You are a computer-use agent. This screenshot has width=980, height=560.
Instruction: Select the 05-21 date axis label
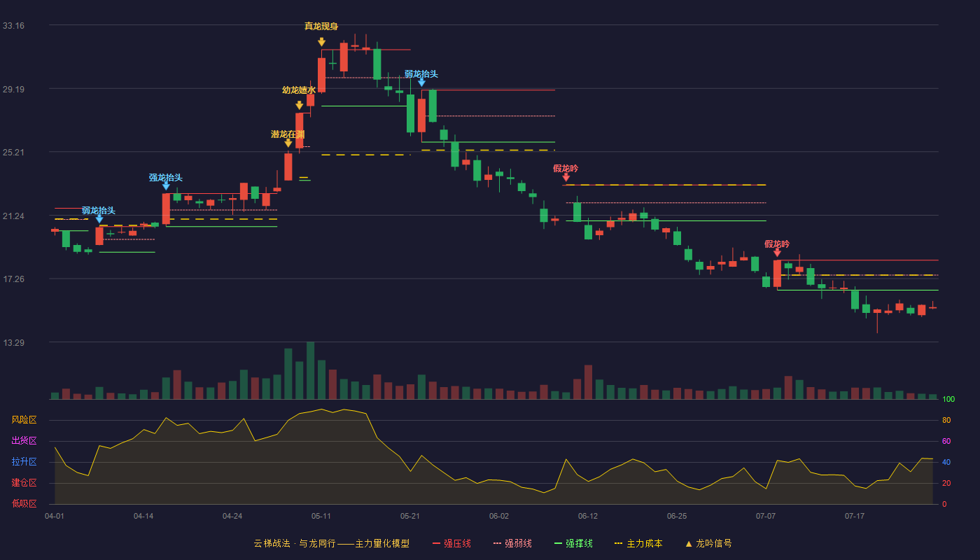pyautogui.click(x=410, y=516)
